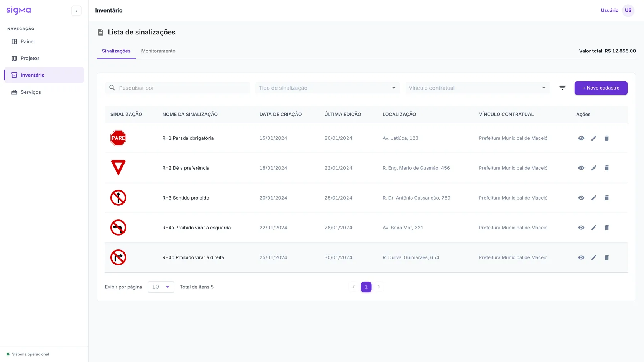Image resolution: width=644 pixels, height=362 pixels.
Task: Click the 30/01/2024 last edit date
Action: click(338, 258)
